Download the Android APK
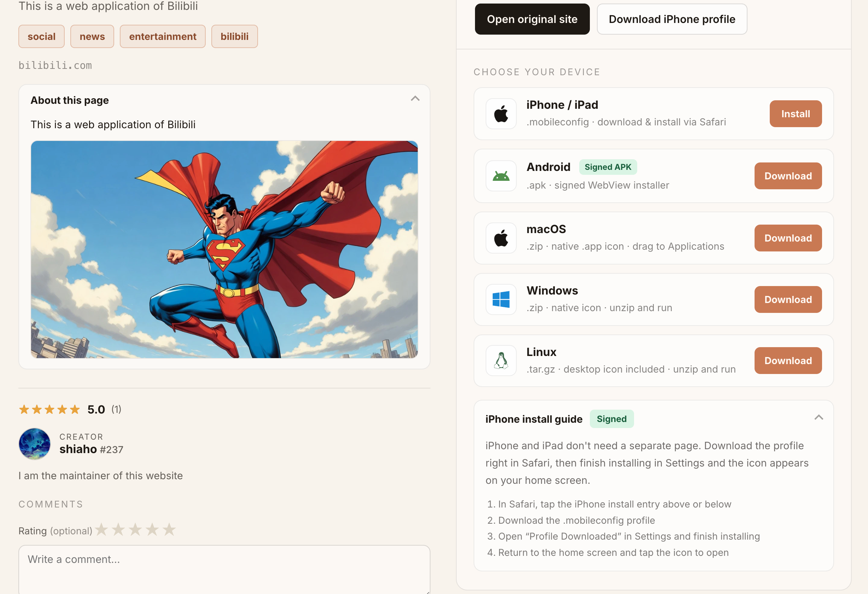868x594 pixels. [788, 176]
